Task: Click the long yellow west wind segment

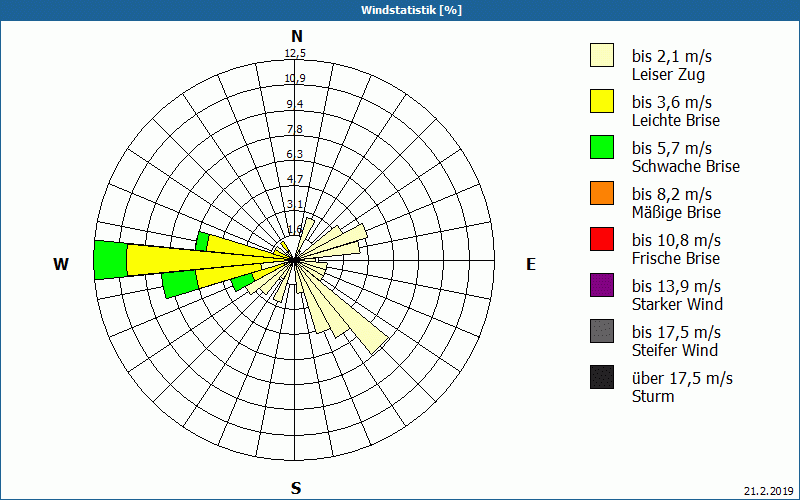Action: pyautogui.click(x=202, y=260)
